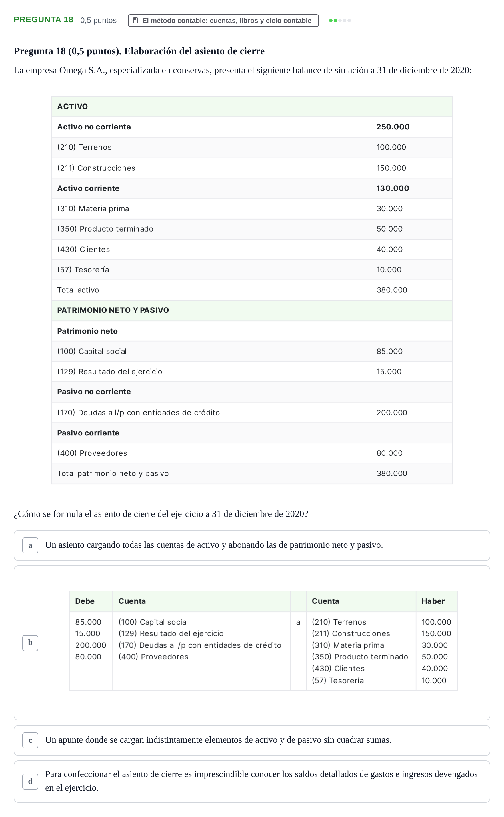Click the '0,5 puntos' score label
The width and height of the screenshot is (504, 817).
98,20
